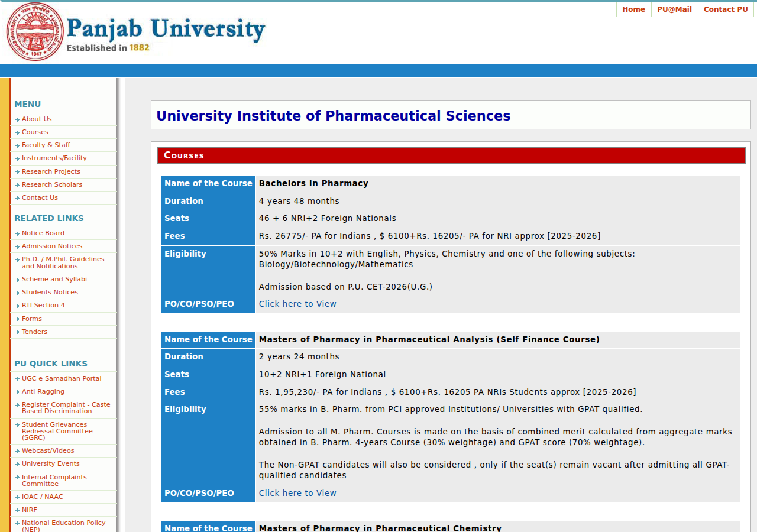Viewport: 757px width, 532px height.
Task: Open the Home link in top bar
Action: pos(633,9)
